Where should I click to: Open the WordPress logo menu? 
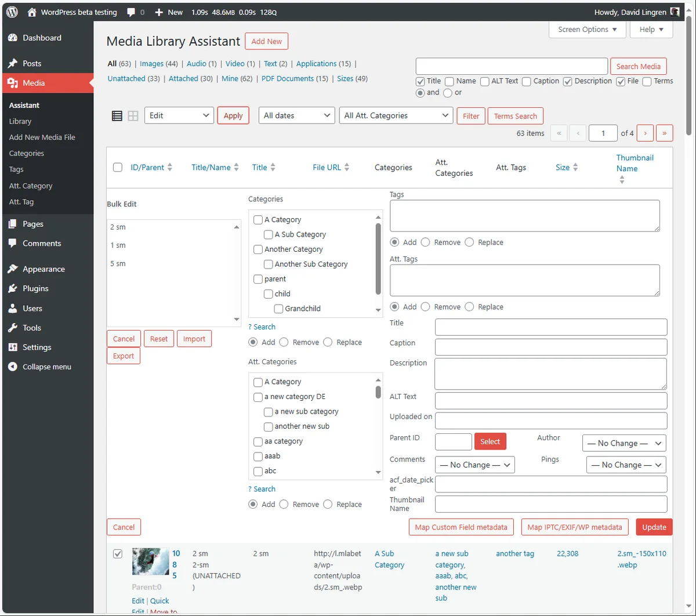click(x=12, y=12)
